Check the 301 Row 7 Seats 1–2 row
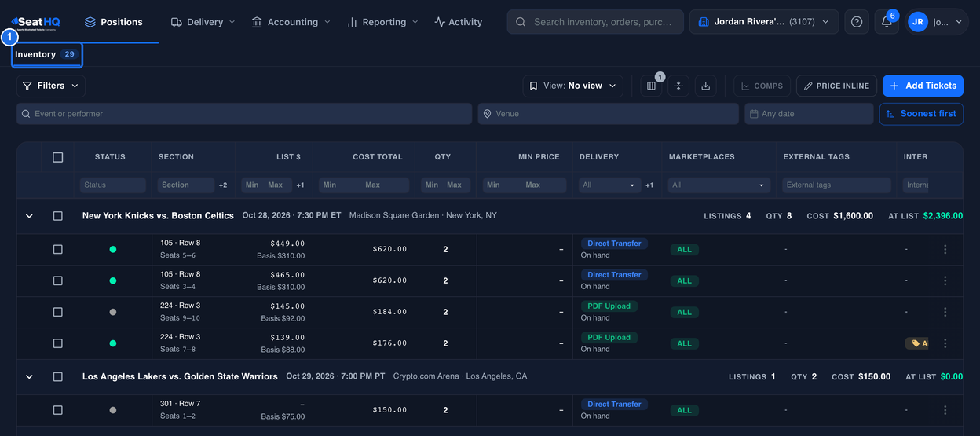This screenshot has width=980, height=436. (57, 410)
